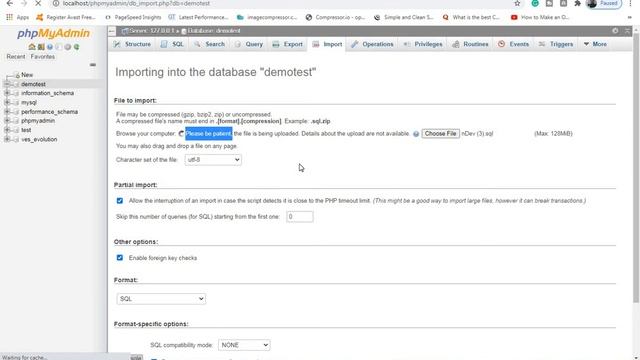This screenshot has height=360, width=640.
Task: Open the navigation panel settings gear icon
Action: click(68, 47)
